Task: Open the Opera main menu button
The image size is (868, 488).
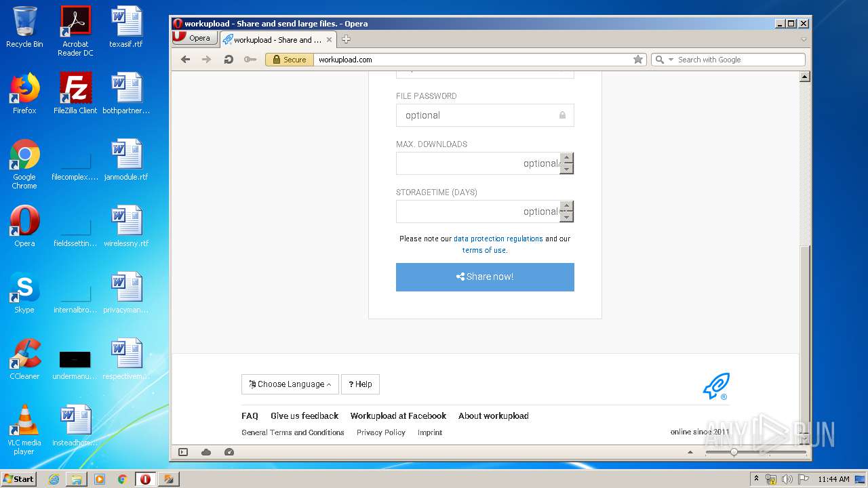Action: pos(195,38)
